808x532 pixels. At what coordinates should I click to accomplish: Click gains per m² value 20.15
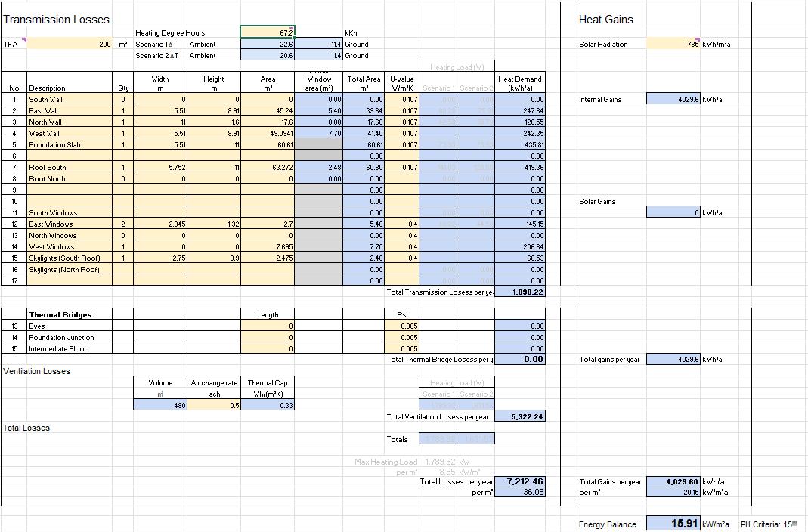(673, 493)
